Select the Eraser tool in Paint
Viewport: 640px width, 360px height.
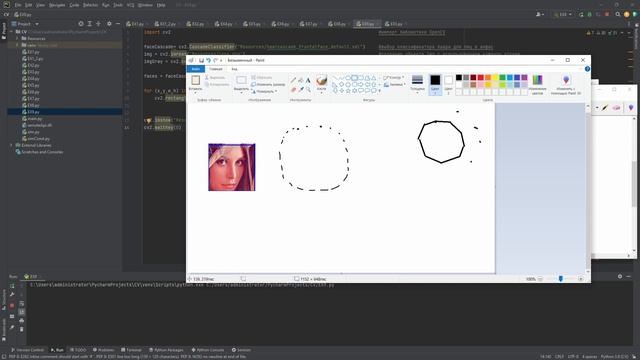(293, 89)
